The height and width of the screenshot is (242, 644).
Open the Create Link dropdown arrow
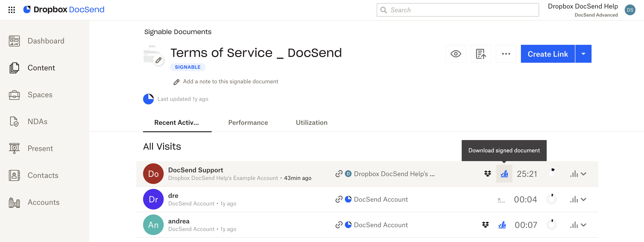pyautogui.click(x=584, y=54)
